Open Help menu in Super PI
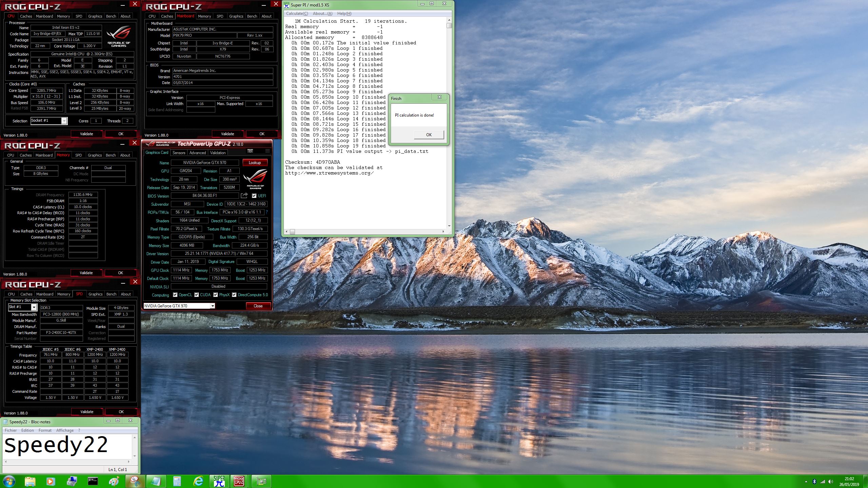The width and height of the screenshot is (868, 488). point(344,14)
